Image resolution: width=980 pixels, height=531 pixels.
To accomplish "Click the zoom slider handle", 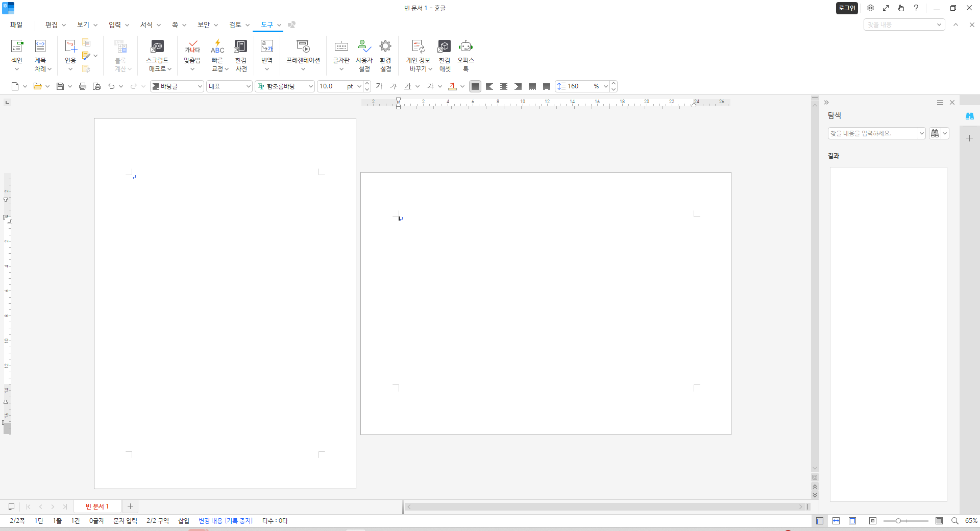I will [x=898, y=521].
